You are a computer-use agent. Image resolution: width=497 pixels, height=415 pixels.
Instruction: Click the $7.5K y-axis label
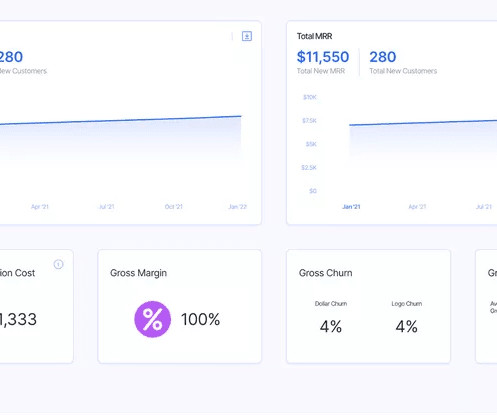tap(309, 120)
